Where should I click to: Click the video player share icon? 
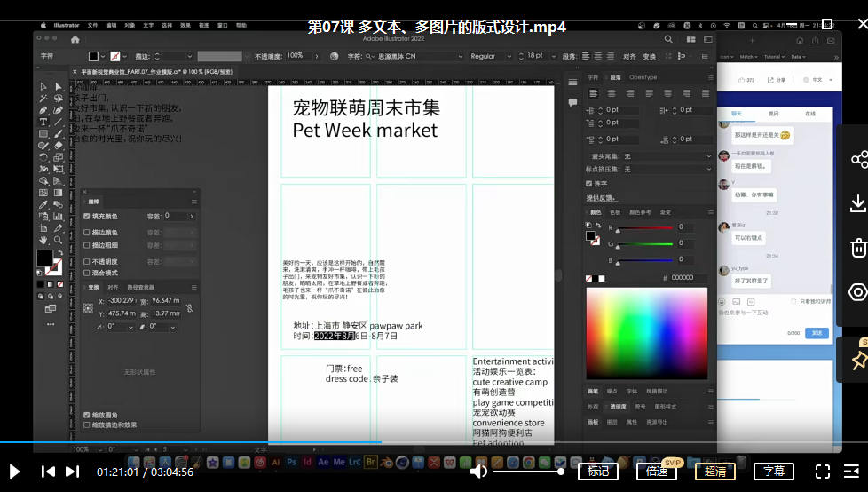click(857, 160)
